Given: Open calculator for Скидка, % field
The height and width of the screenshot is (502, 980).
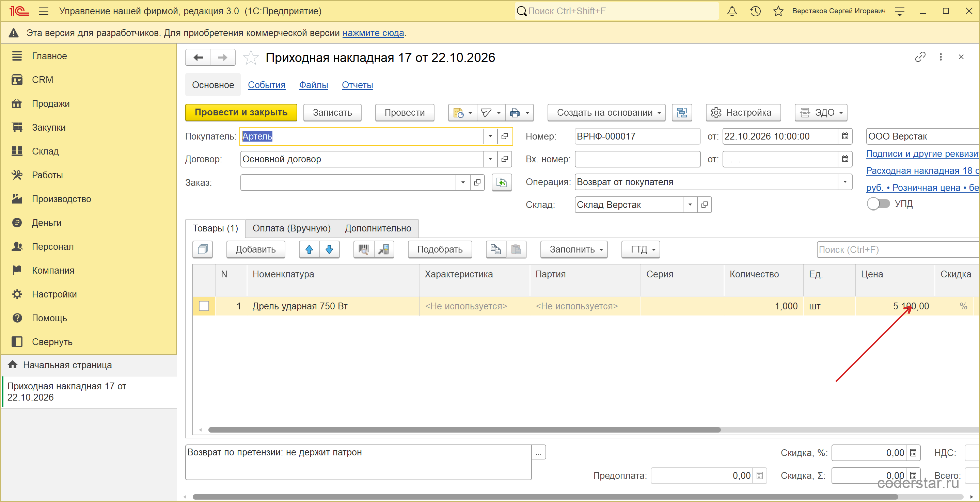Looking at the screenshot, I should pyautogui.click(x=913, y=453).
